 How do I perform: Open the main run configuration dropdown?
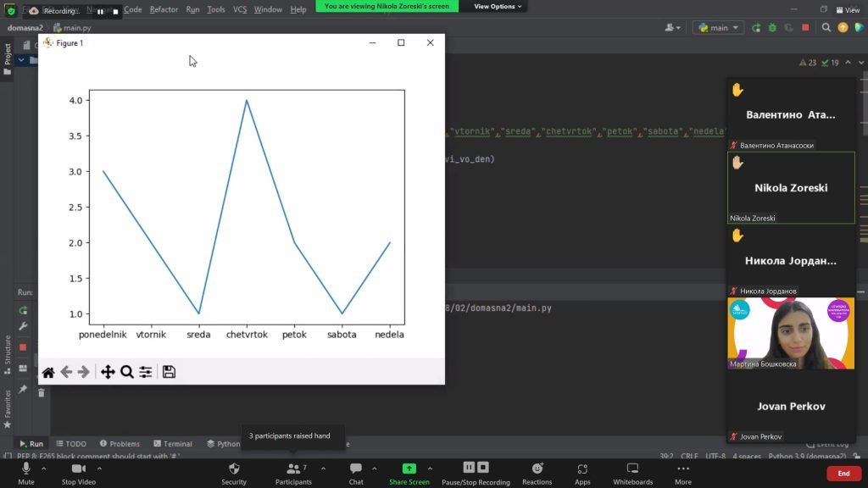(x=718, y=27)
